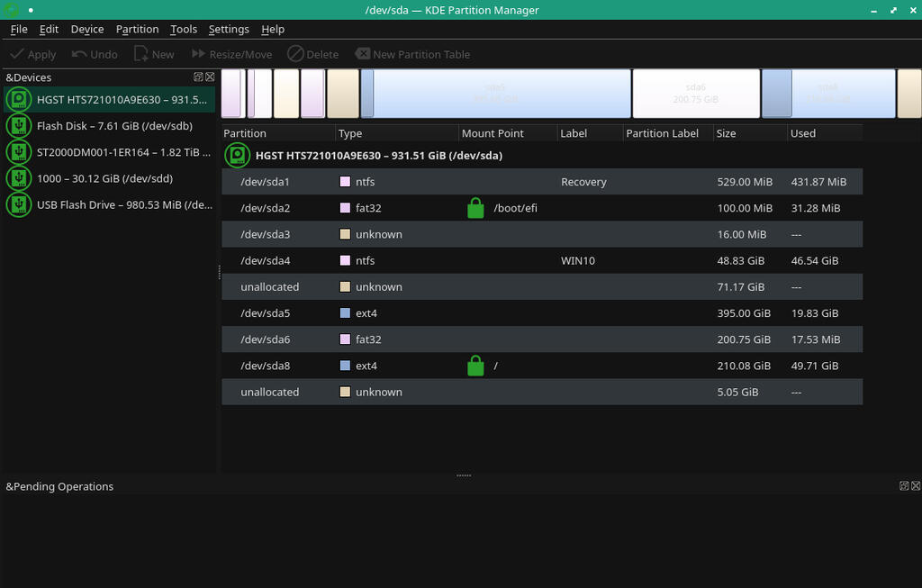
Task: Click the Apply checkmark toolbar button
Action: [33, 55]
